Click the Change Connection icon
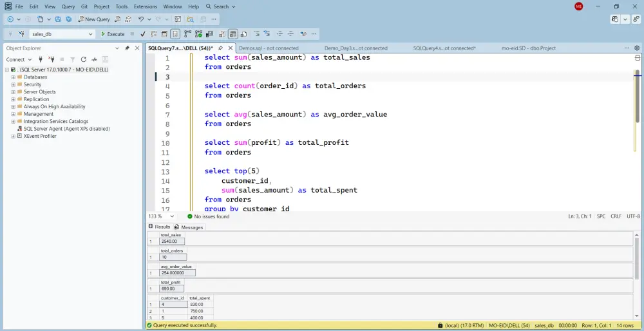Image resolution: width=644 pixels, height=331 pixels. point(21,34)
